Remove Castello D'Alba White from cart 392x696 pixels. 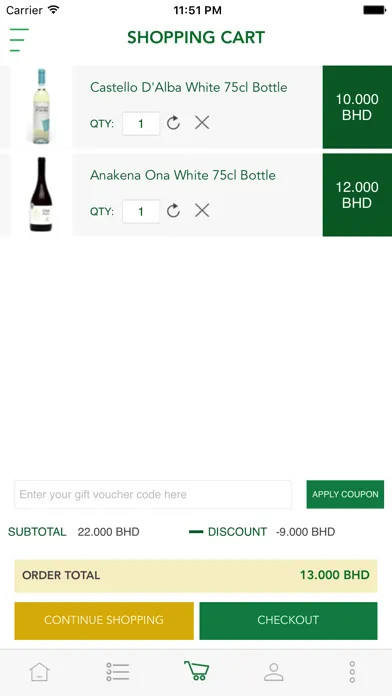click(202, 123)
